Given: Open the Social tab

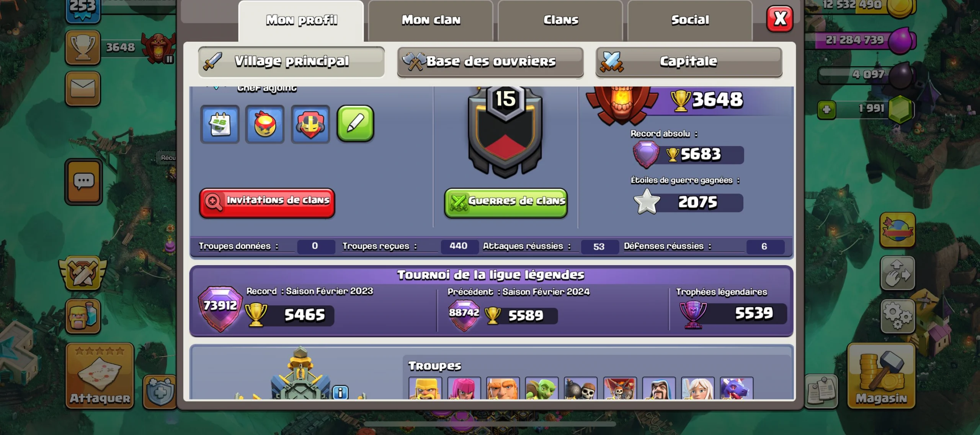Looking at the screenshot, I should pyautogui.click(x=690, y=20).
